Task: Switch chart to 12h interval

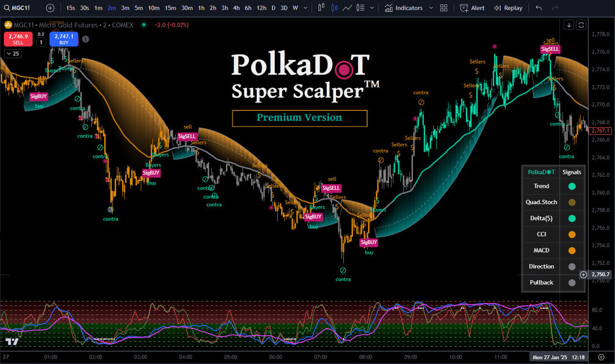Action: point(262,8)
